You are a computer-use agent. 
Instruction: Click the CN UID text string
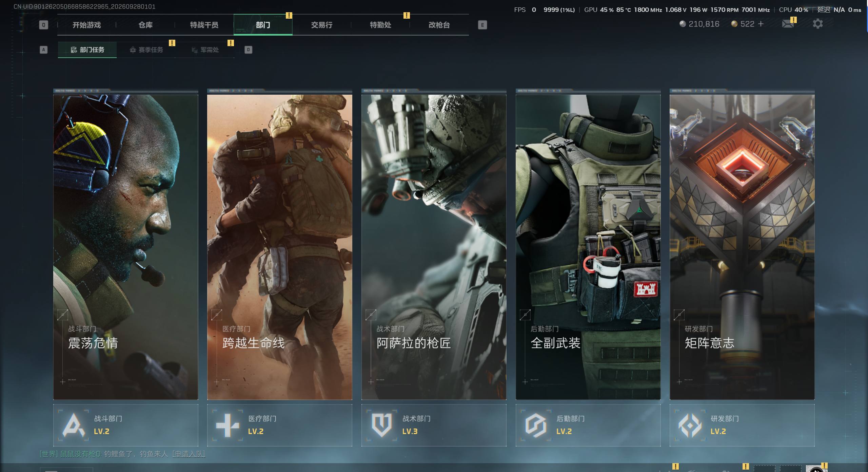[84, 6]
